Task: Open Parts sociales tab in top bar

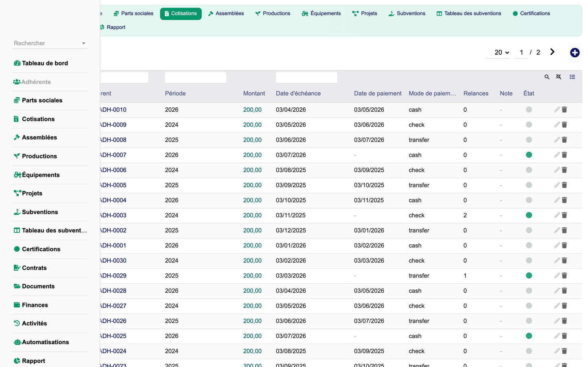Action: click(x=133, y=13)
